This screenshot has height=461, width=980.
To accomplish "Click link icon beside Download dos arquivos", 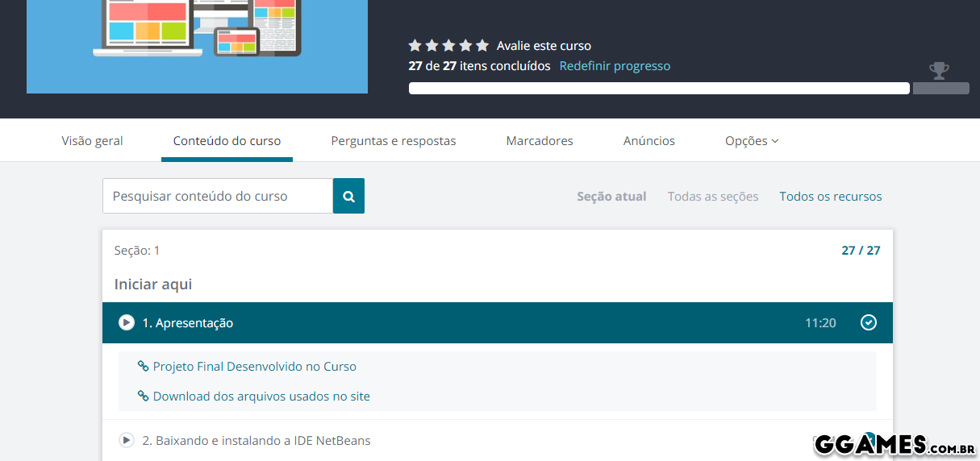I will click(x=143, y=396).
